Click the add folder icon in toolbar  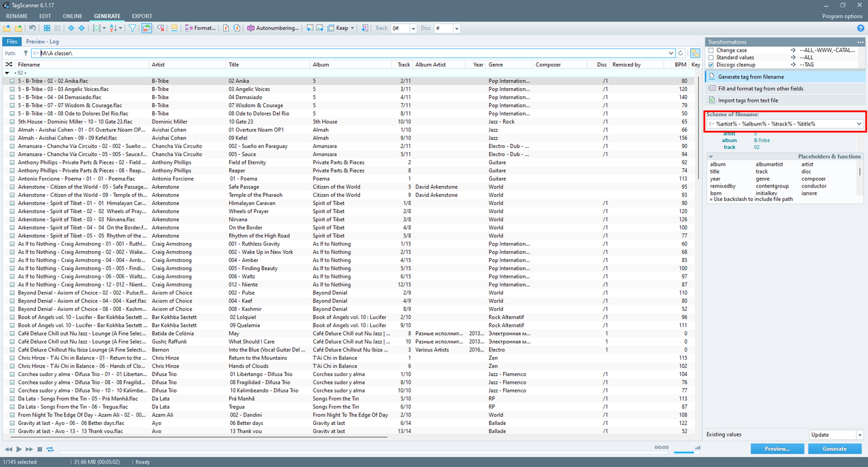[x=19, y=29]
